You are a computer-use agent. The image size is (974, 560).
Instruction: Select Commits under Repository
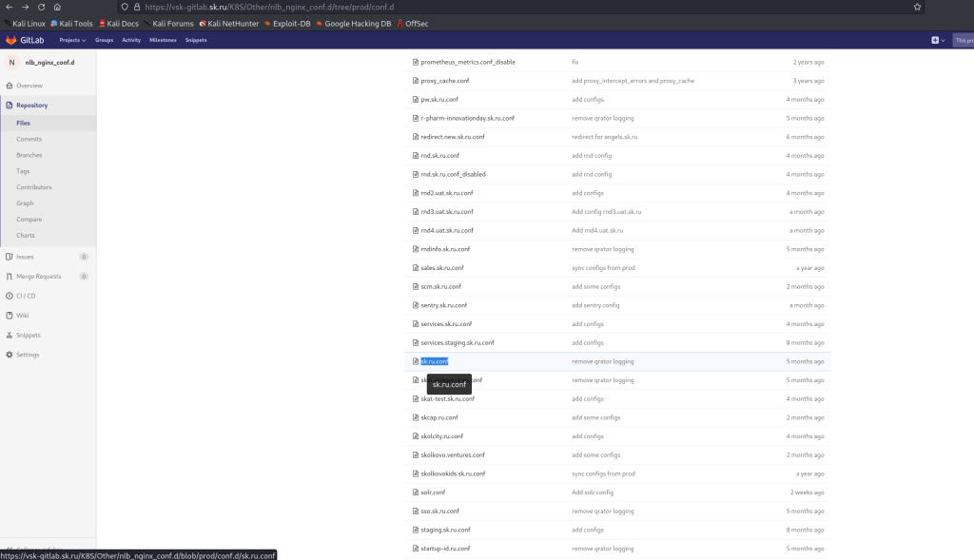[29, 139]
